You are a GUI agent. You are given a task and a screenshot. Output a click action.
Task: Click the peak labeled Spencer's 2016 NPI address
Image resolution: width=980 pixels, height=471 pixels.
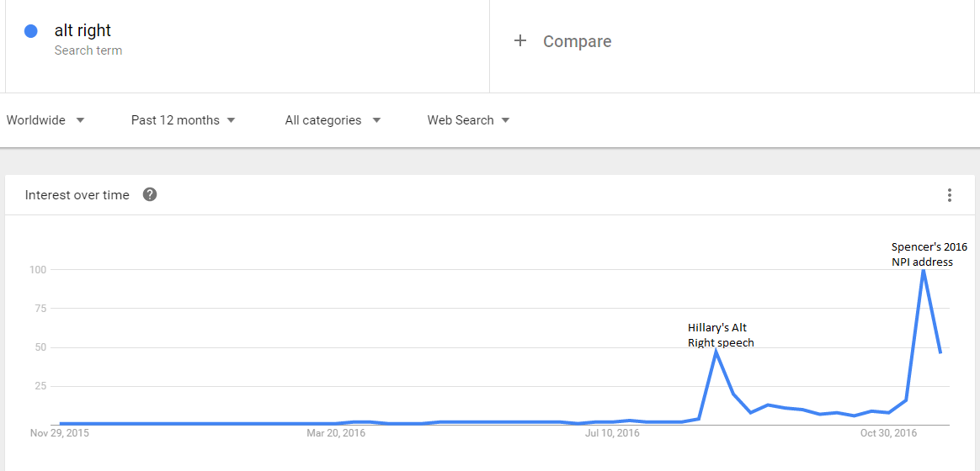coord(923,269)
